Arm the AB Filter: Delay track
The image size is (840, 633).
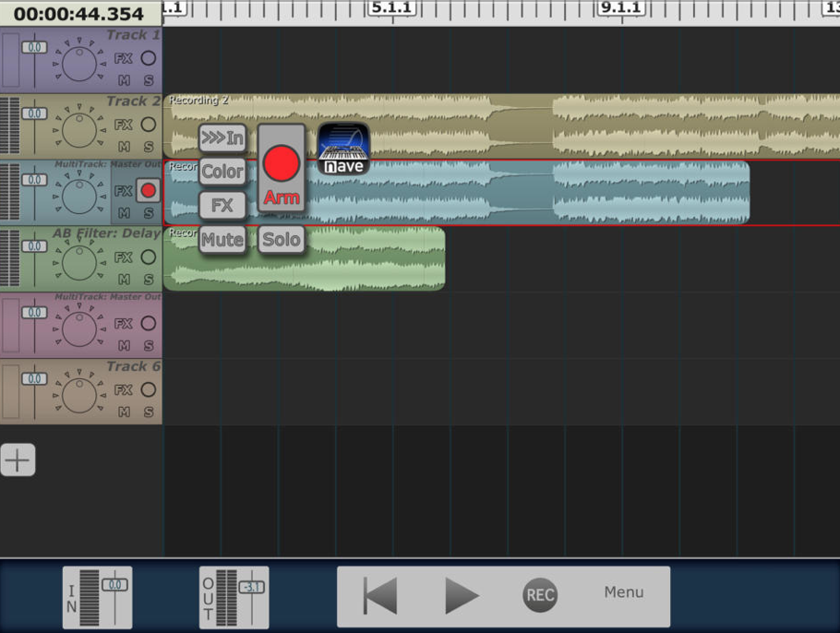pyautogui.click(x=149, y=257)
